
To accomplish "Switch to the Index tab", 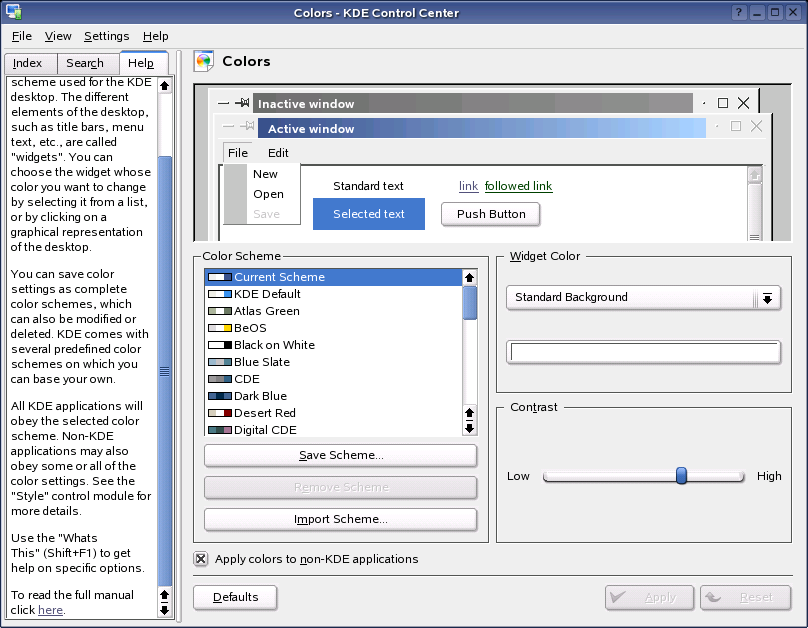I will pyautogui.click(x=30, y=63).
